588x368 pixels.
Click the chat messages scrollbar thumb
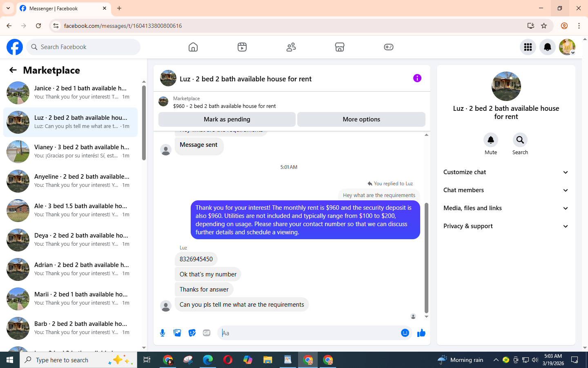[426, 258]
